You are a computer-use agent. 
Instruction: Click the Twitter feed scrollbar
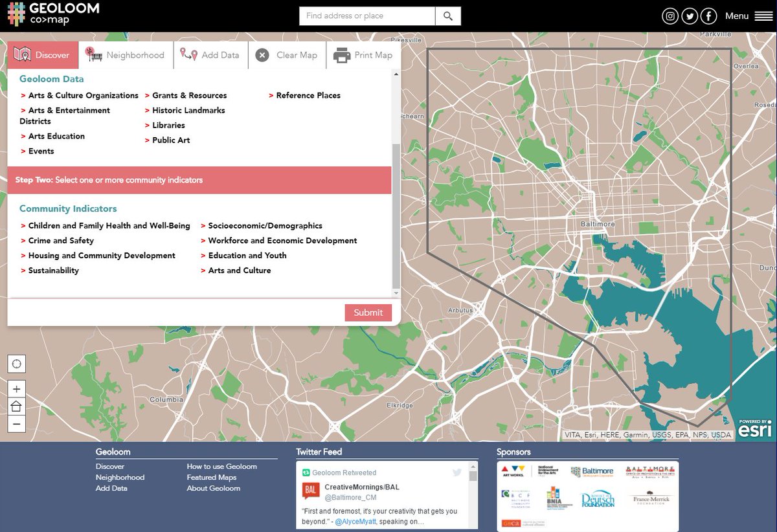pyautogui.click(x=473, y=476)
